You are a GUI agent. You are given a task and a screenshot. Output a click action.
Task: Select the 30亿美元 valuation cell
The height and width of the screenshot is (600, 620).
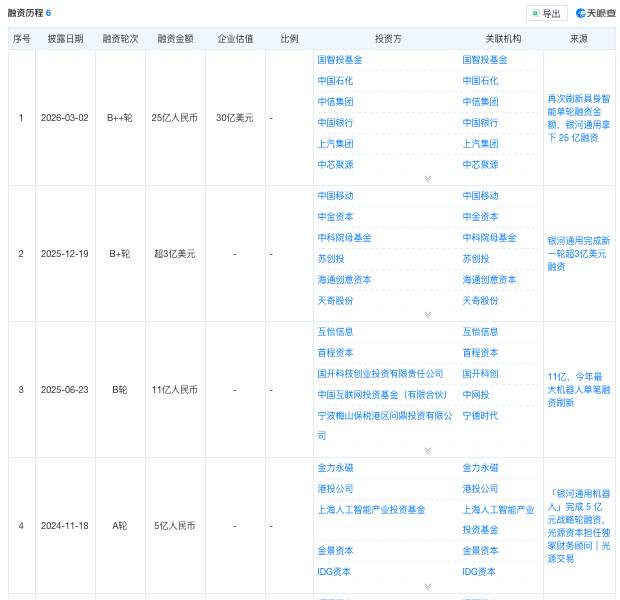click(x=234, y=118)
